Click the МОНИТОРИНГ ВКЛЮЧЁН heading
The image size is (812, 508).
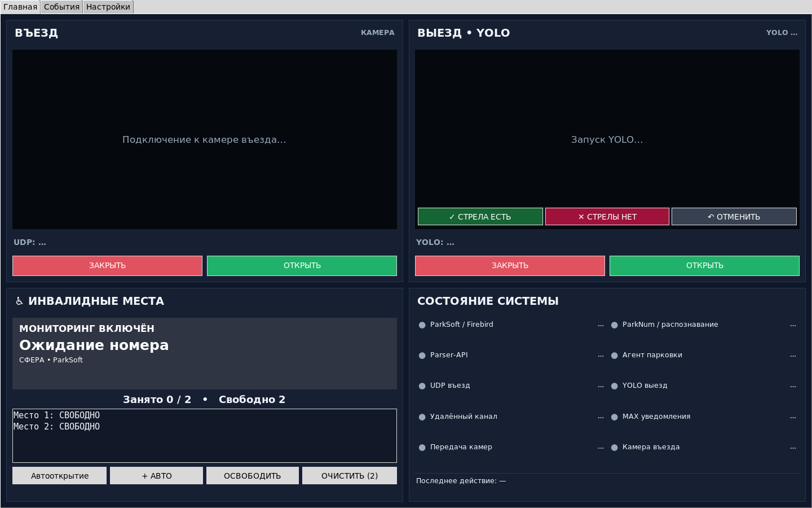[87, 329]
